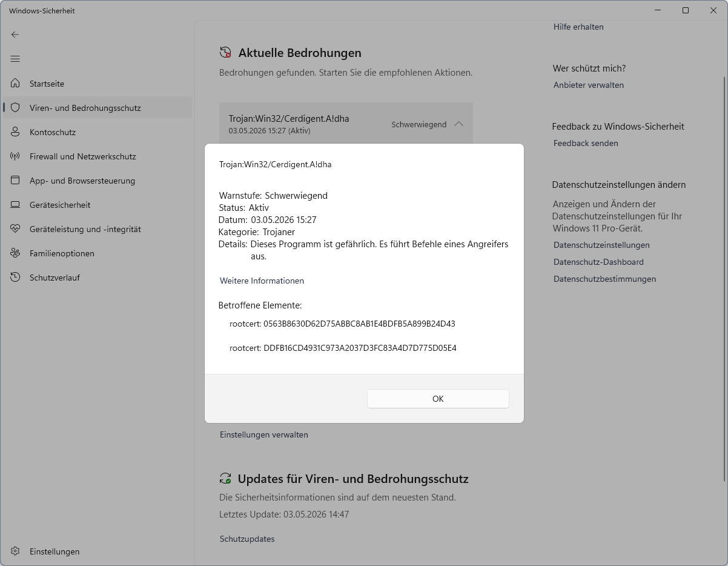Click the Datum 03.05.2026 15:27 line
This screenshot has height=566, width=728.
268,219
